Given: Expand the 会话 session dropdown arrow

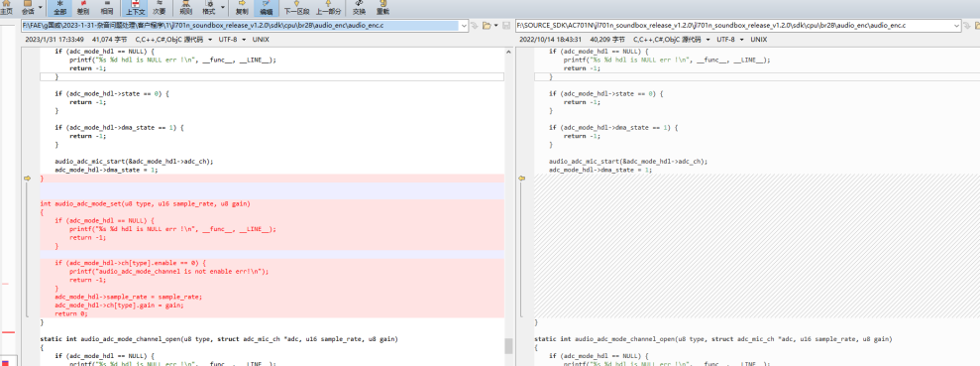Looking at the screenshot, I should [x=41, y=8].
